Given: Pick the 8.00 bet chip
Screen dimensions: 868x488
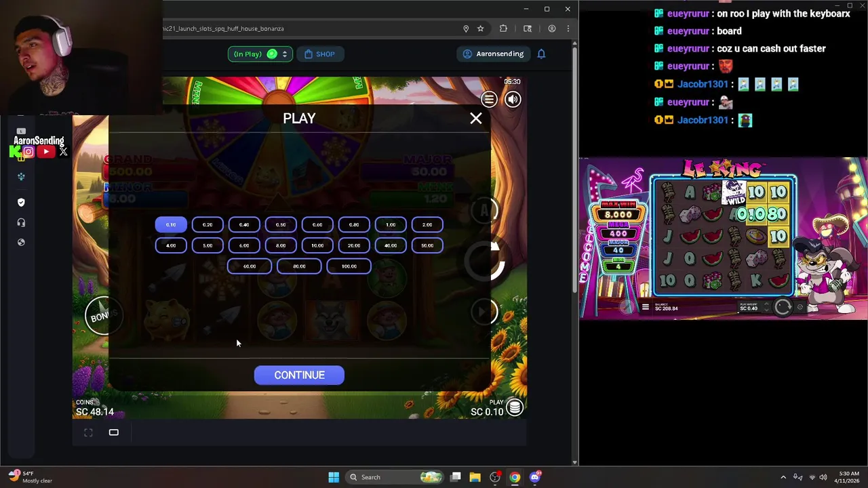Looking at the screenshot, I should [x=281, y=245].
